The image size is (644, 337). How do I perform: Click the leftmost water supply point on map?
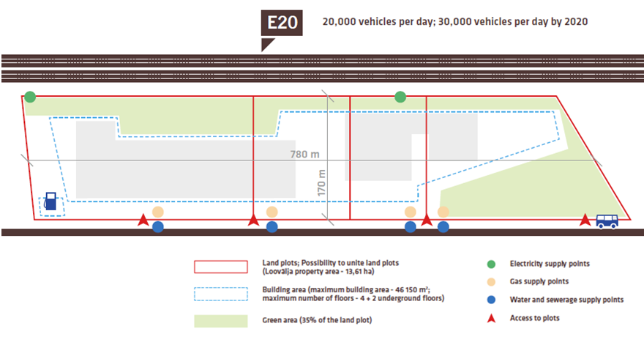[x=158, y=227]
